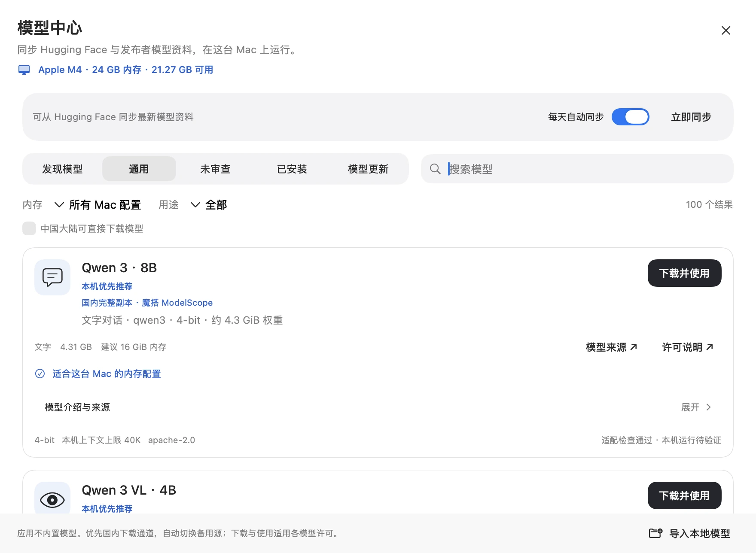This screenshot has width=756, height=553.
Task: Switch to the 发现模型 tab
Action: [62, 169]
